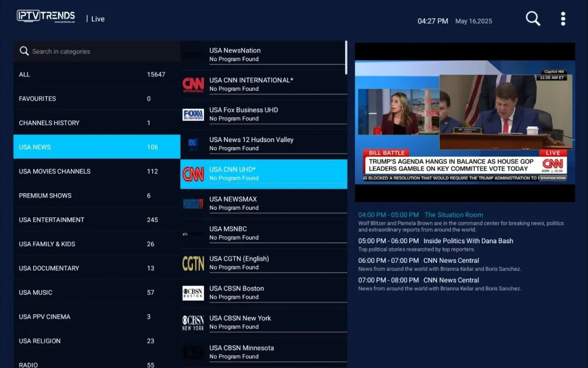Click the CBSN Minnesota channel logo
This screenshot has height=368, width=588.
click(193, 352)
